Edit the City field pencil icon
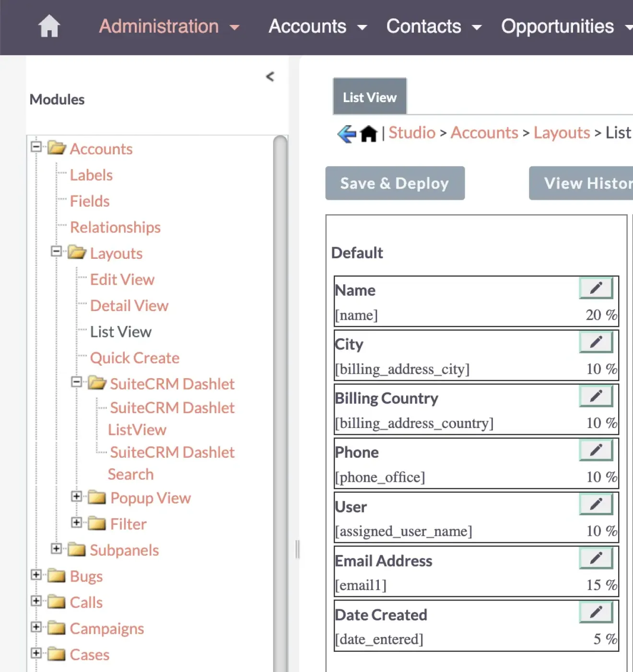This screenshot has height=672, width=633. 596,342
